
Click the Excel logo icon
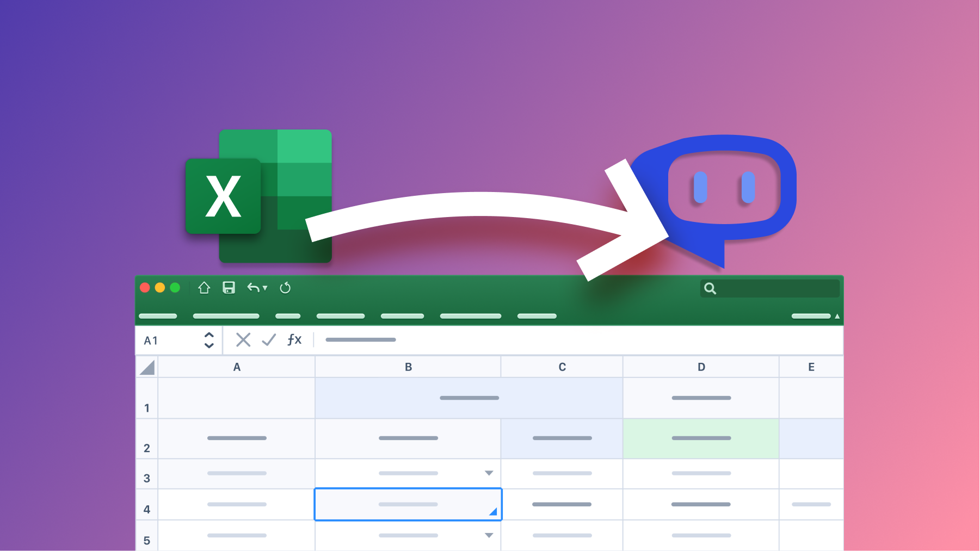[x=259, y=196]
